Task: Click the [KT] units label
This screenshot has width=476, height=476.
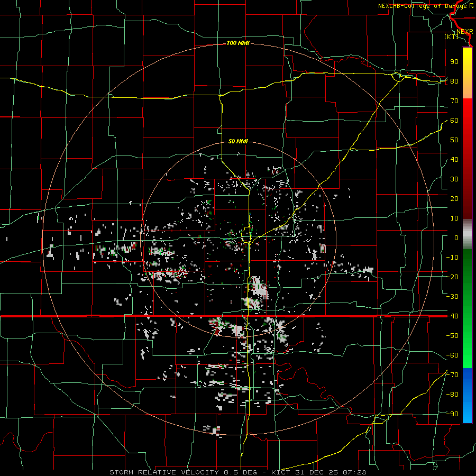Action: coord(452,36)
